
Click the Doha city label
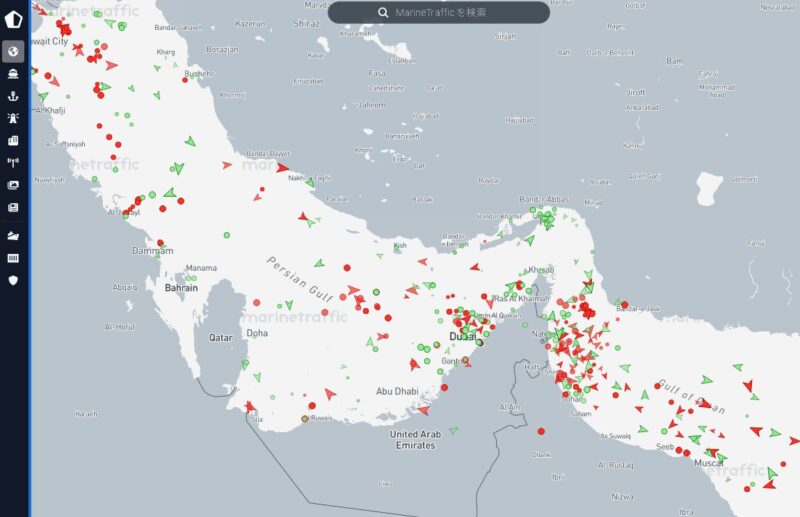point(257,333)
